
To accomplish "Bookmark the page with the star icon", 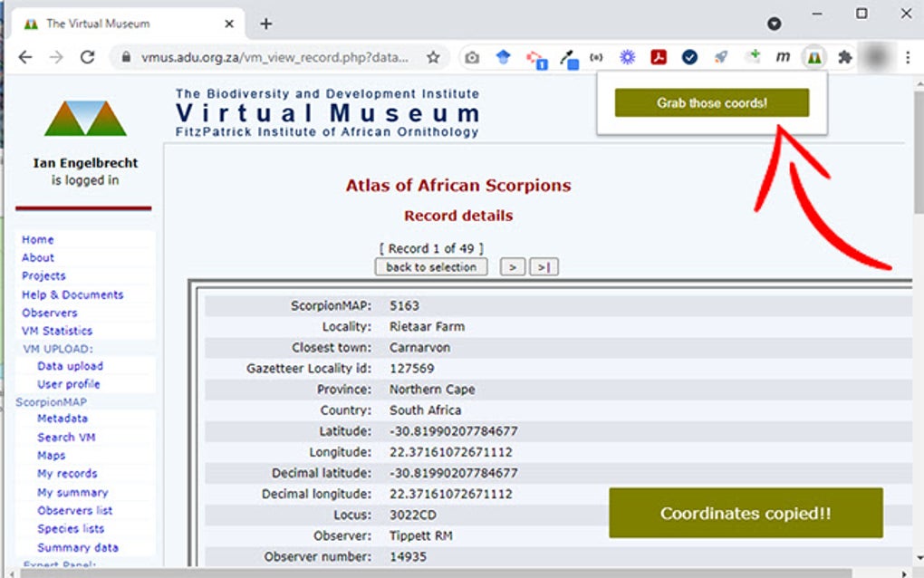I will pos(435,56).
